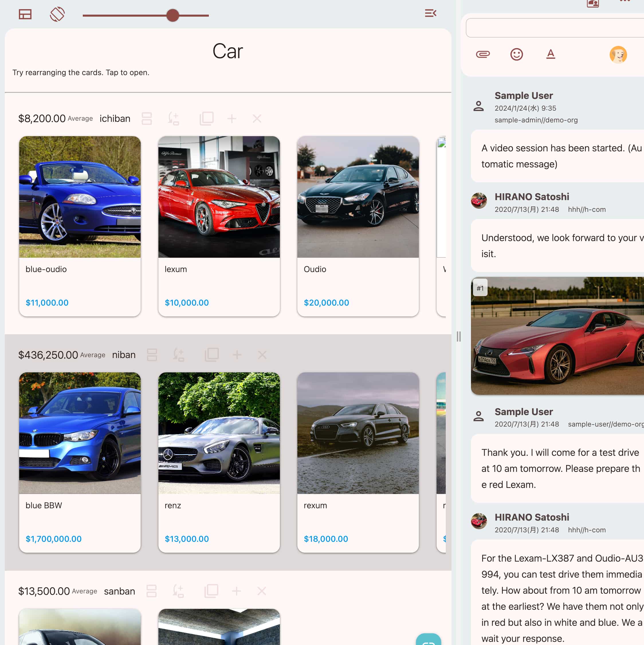Viewport: 644px width, 645px height.
Task: Add a card to niban row
Action: coord(237,355)
